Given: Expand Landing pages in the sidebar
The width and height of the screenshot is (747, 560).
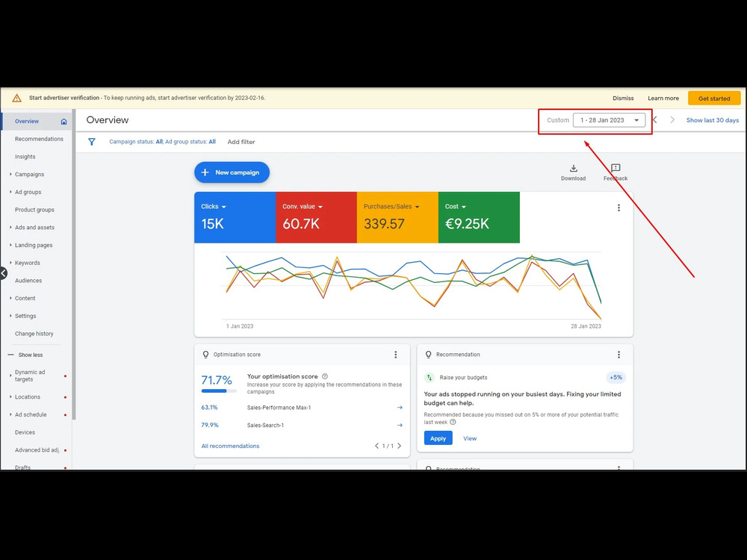Looking at the screenshot, I should (x=10, y=245).
